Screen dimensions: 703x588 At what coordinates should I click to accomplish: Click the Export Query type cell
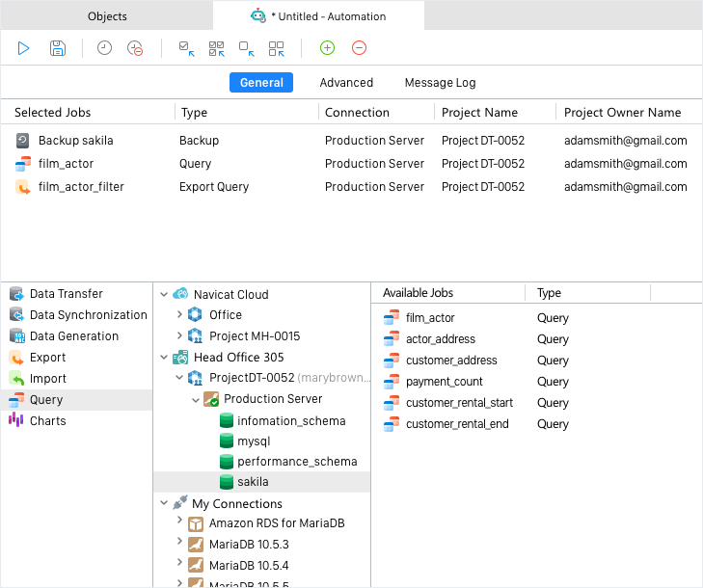(x=214, y=187)
